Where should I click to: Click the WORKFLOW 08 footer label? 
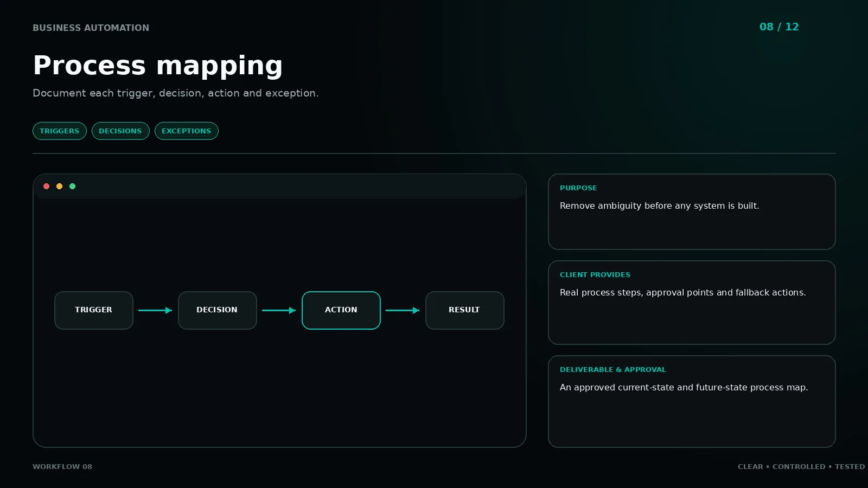tap(62, 467)
